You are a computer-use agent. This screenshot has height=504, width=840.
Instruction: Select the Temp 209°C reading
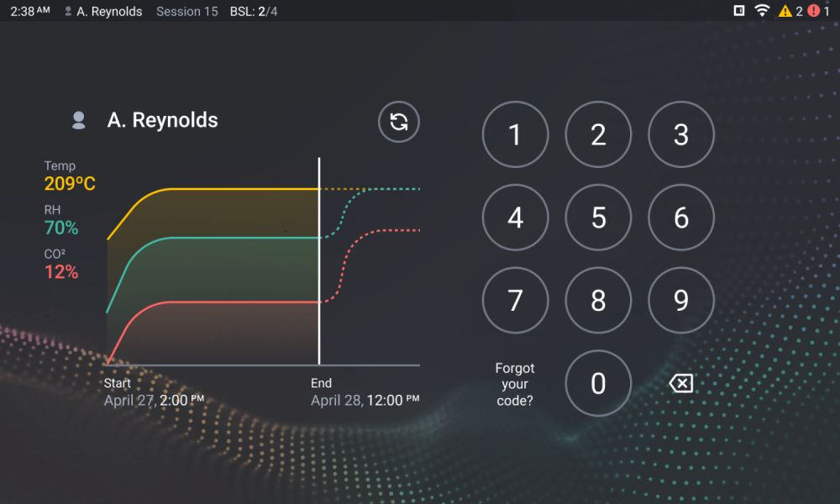70,176
